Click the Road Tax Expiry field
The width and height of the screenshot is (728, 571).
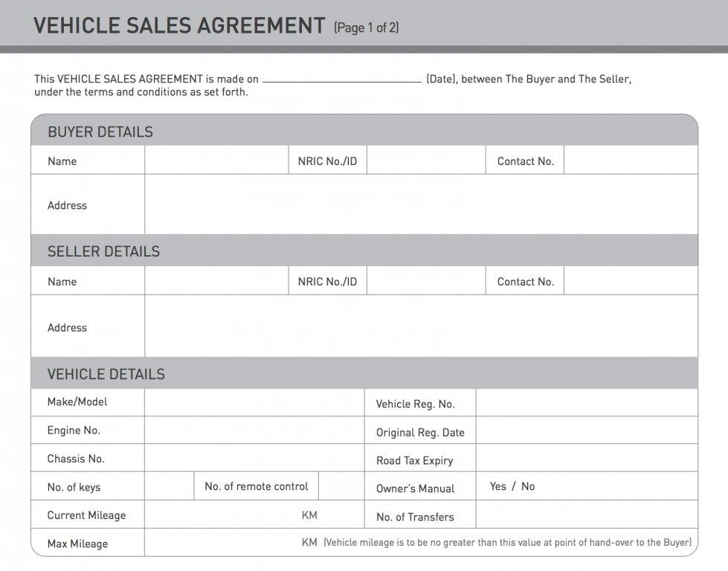pyautogui.click(x=587, y=459)
